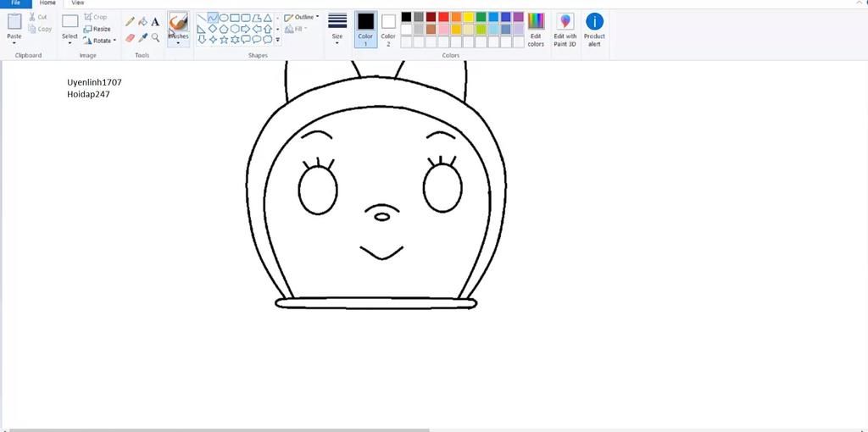The width and height of the screenshot is (868, 432).
Task: Click the Cut scissors button
Action: [38, 17]
